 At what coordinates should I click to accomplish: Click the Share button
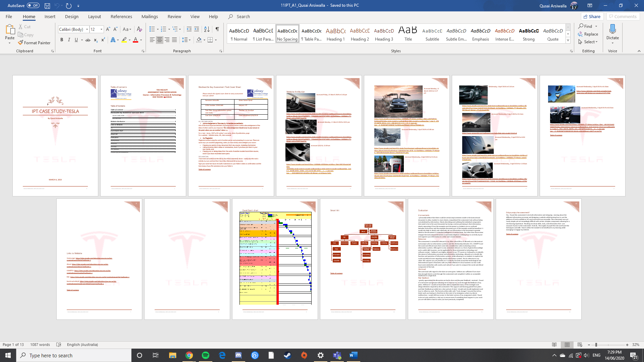click(x=592, y=16)
